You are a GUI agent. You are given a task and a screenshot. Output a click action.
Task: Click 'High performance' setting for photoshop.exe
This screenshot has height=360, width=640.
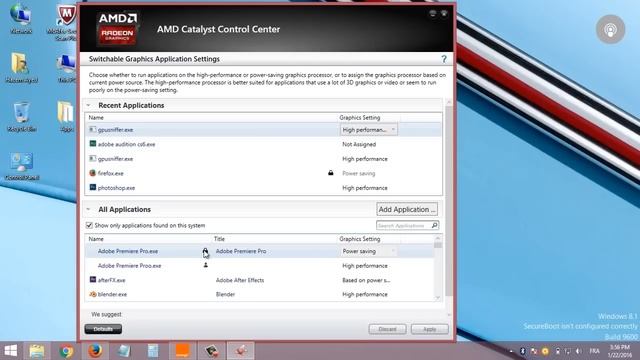365,188
